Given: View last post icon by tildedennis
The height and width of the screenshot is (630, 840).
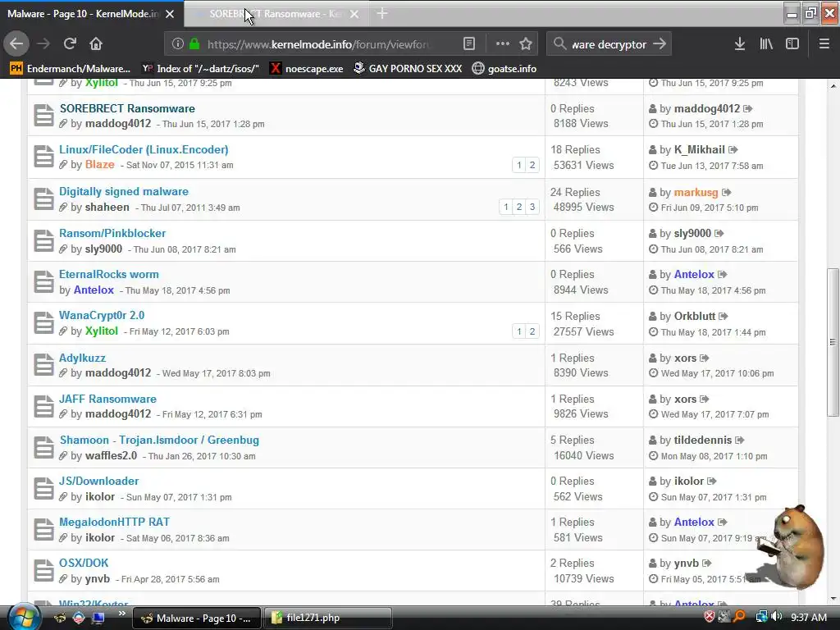Looking at the screenshot, I should point(740,440).
